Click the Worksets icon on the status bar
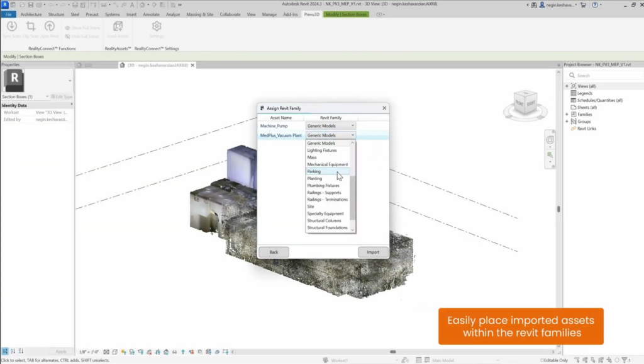Image resolution: width=644 pixels, height=364 pixels. [x=325, y=360]
